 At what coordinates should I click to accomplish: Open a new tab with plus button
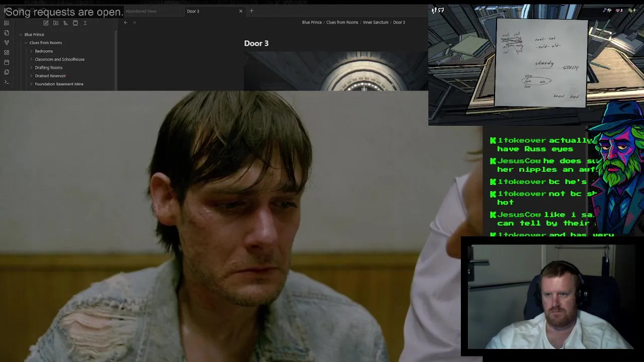[x=252, y=11]
